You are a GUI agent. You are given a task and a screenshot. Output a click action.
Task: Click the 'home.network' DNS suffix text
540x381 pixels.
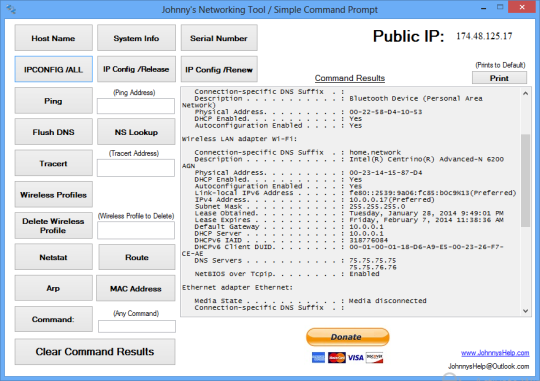click(x=375, y=152)
